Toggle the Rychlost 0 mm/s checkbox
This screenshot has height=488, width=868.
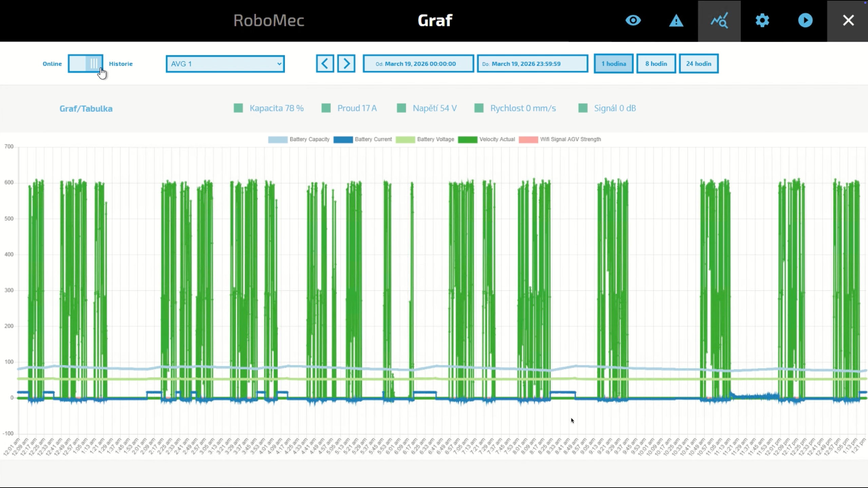pos(479,108)
